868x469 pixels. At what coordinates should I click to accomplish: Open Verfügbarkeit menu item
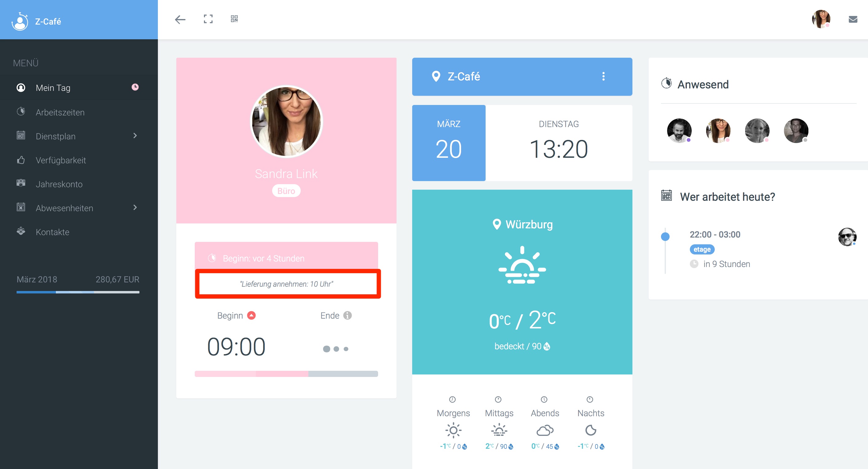point(79,160)
